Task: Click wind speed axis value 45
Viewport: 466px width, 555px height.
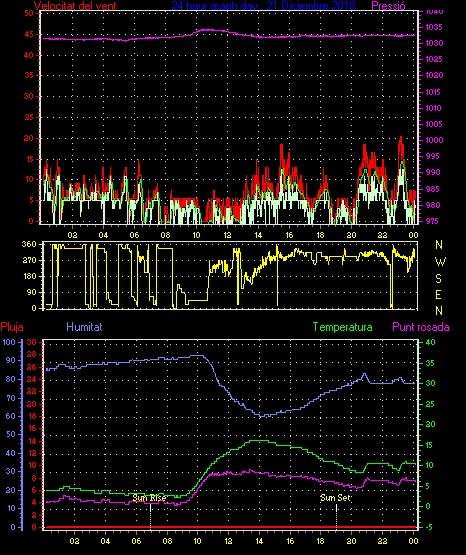Action: coord(29,34)
